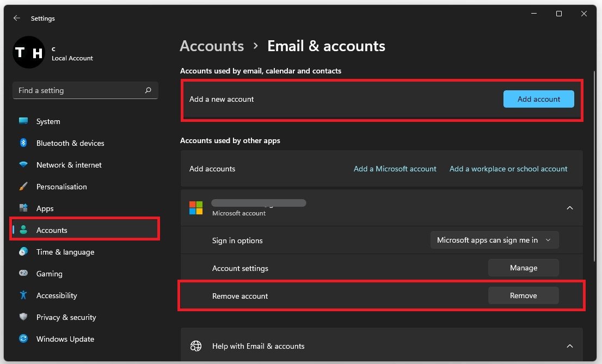The height and width of the screenshot is (364, 602).
Task: Click the Accounts breadcrumb link
Action: 212,46
